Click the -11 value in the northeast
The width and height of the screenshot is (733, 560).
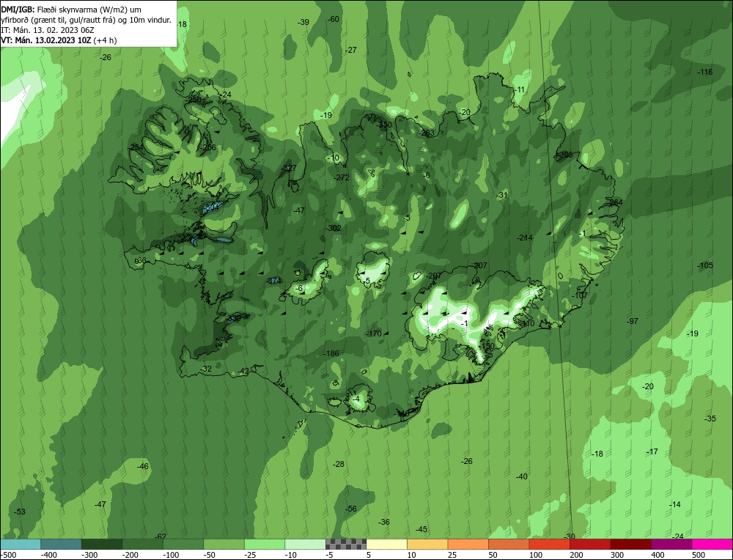coord(520,89)
